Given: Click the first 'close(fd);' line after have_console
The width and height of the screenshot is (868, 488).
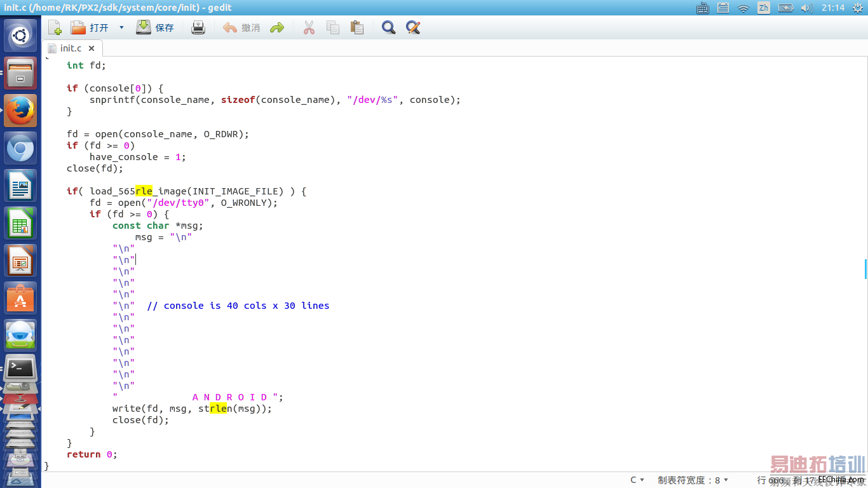Looking at the screenshot, I should coord(95,168).
